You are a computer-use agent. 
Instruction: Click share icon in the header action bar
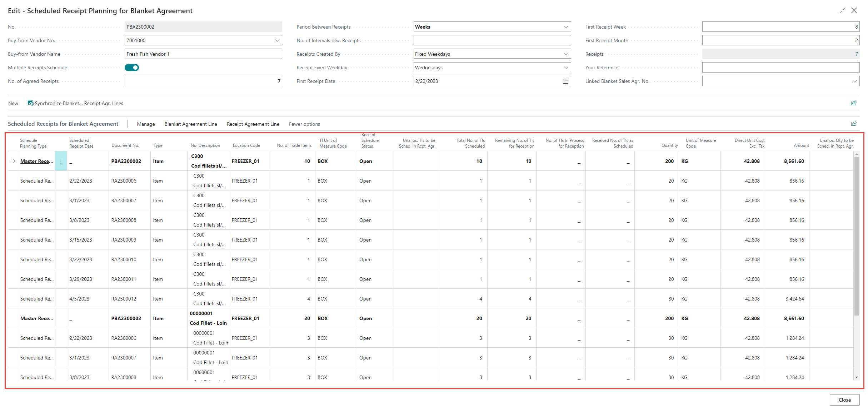click(854, 103)
